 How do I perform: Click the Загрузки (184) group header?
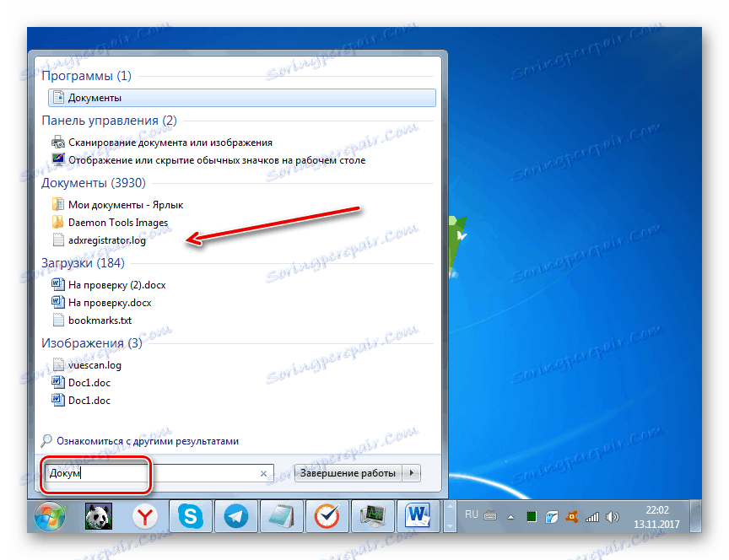click(x=83, y=262)
